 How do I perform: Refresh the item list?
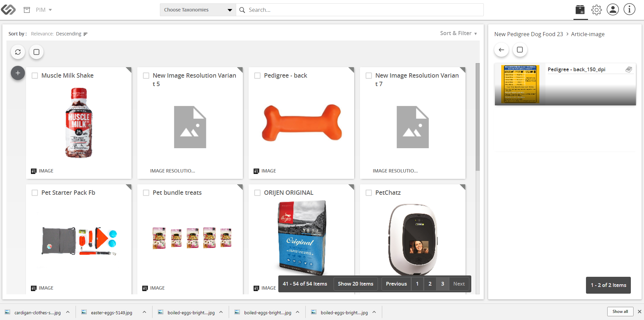(18, 52)
